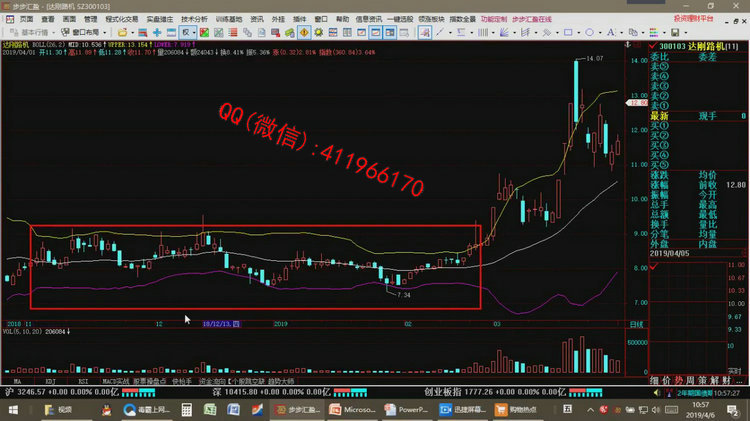
Task: Click the blue plus icon in toolbar
Action: tap(157, 31)
